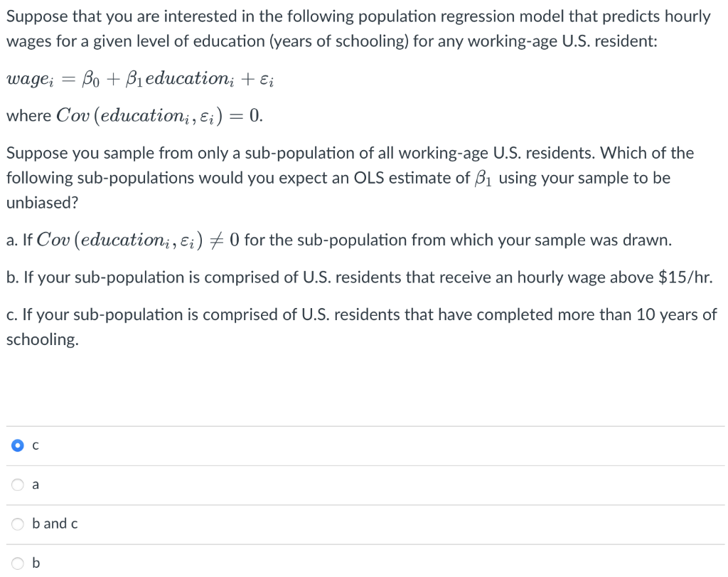Click the 'a' answer label text
This screenshot has height=577, width=728.
tap(36, 485)
